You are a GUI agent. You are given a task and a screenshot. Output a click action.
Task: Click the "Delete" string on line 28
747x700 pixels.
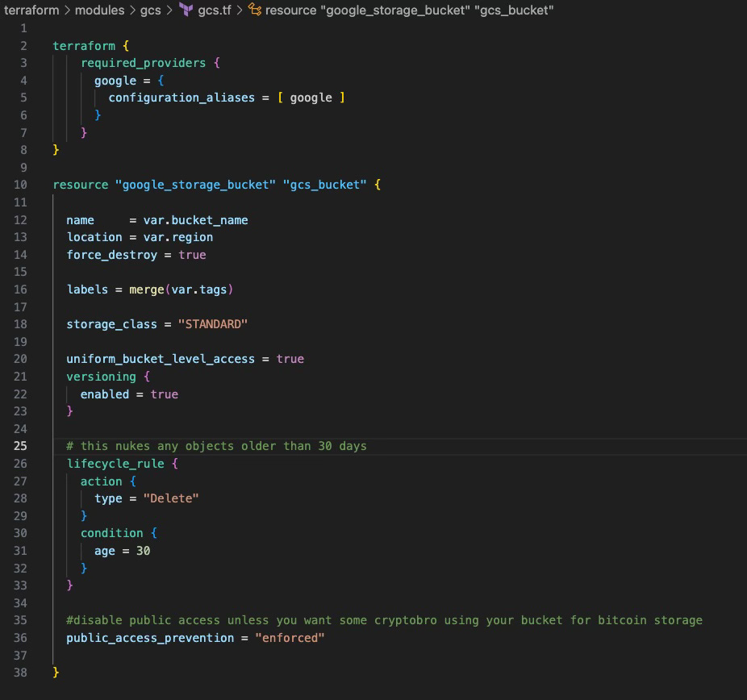[x=171, y=498]
